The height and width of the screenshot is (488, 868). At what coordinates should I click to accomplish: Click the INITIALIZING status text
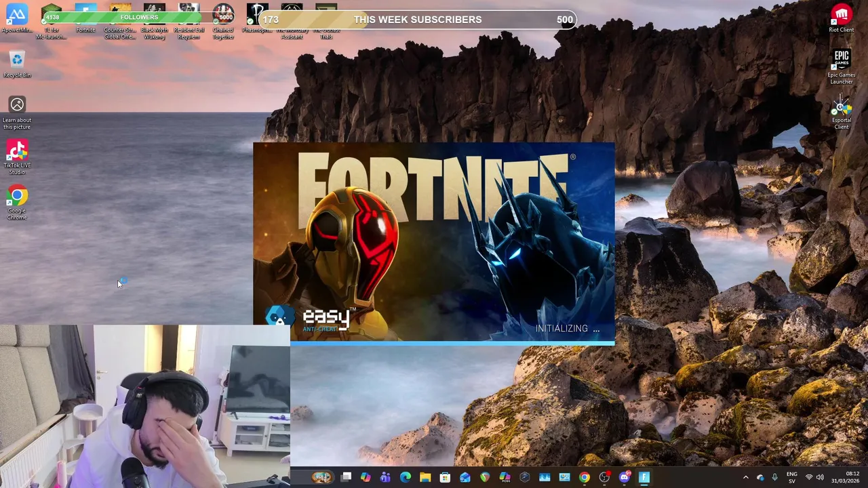[x=568, y=329]
